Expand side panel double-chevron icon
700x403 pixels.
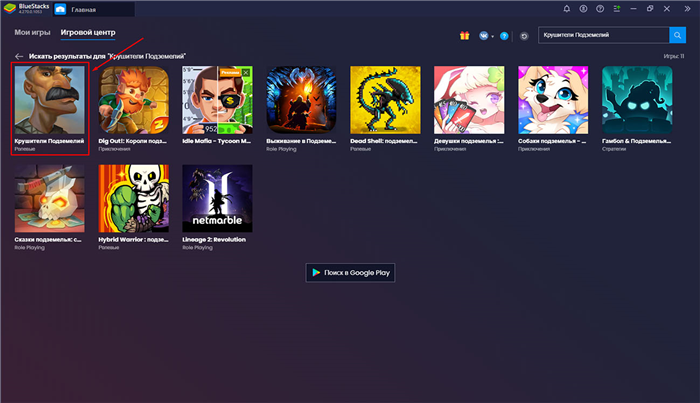[x=688, y=8]
